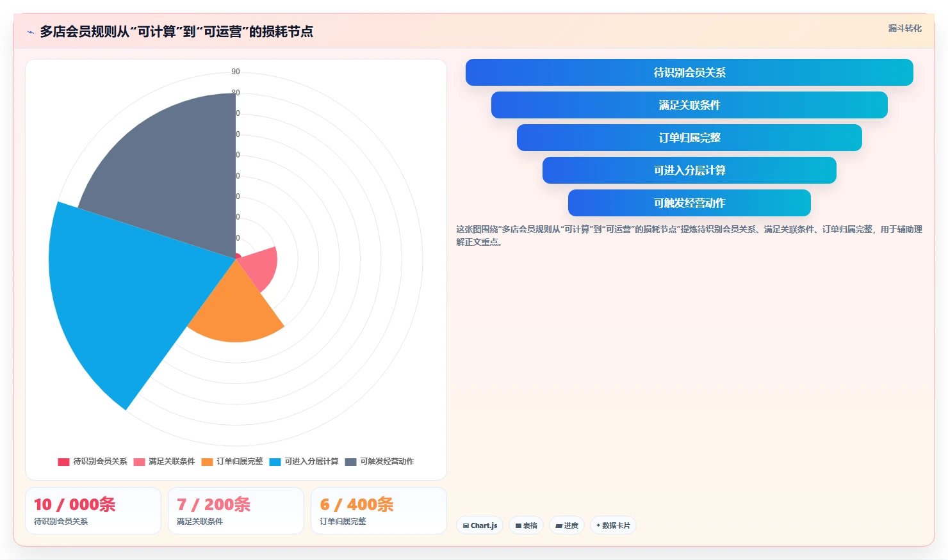Toggle the 可进入分层计算 legend swatch
The image size is (948, 560).
coord(275,461)
